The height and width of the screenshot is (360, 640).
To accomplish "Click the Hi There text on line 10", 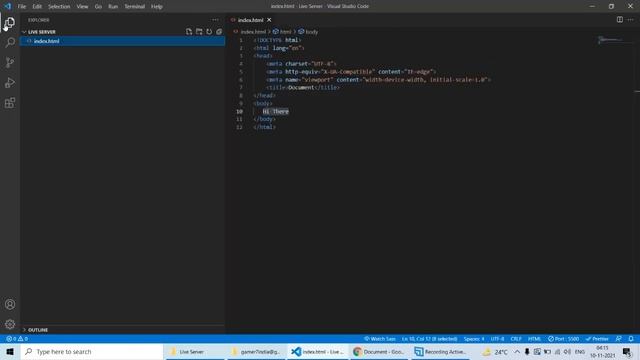I will (276, 111).
